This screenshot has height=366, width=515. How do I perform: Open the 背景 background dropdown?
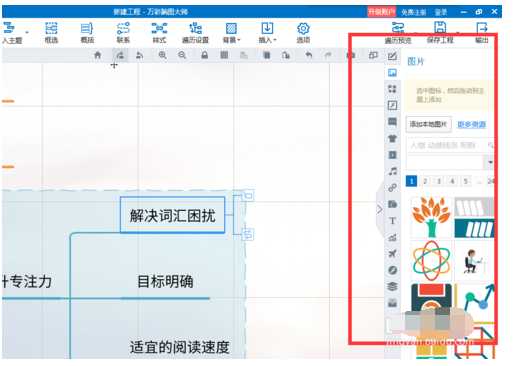pyautogui.click(x=231, y=32)
